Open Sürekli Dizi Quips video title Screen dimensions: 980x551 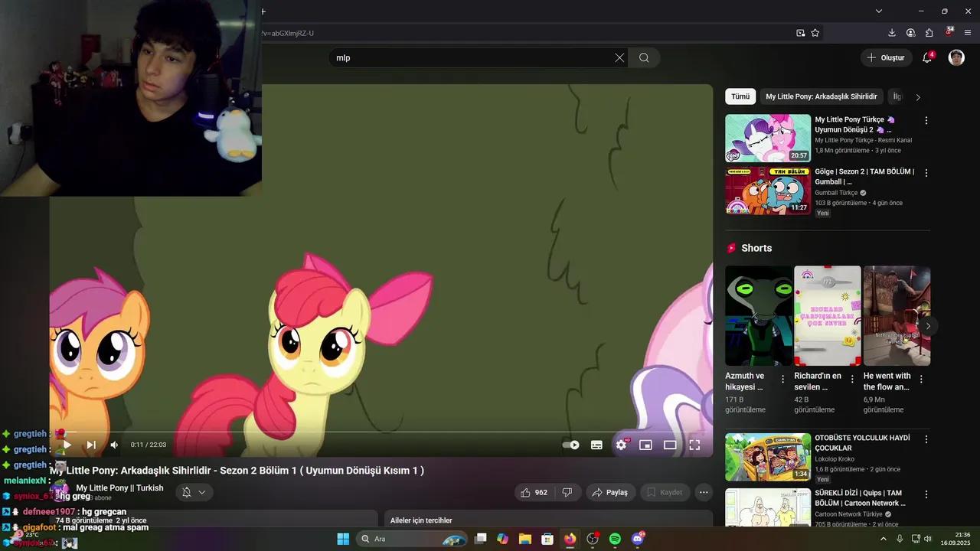861,498
